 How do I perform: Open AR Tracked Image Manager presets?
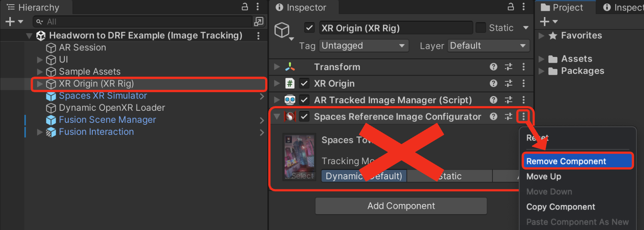click(509, 100)
